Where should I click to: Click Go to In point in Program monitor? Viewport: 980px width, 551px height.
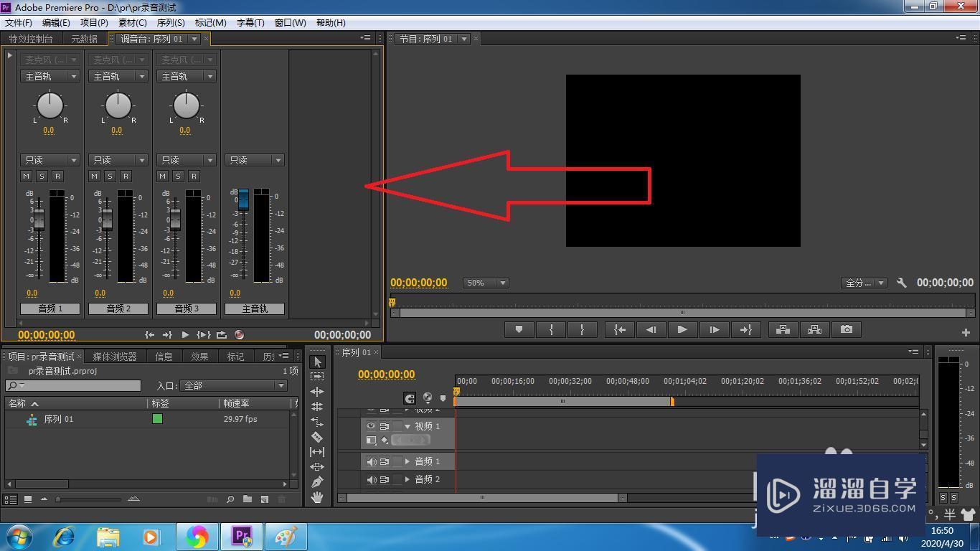point(620,329)
